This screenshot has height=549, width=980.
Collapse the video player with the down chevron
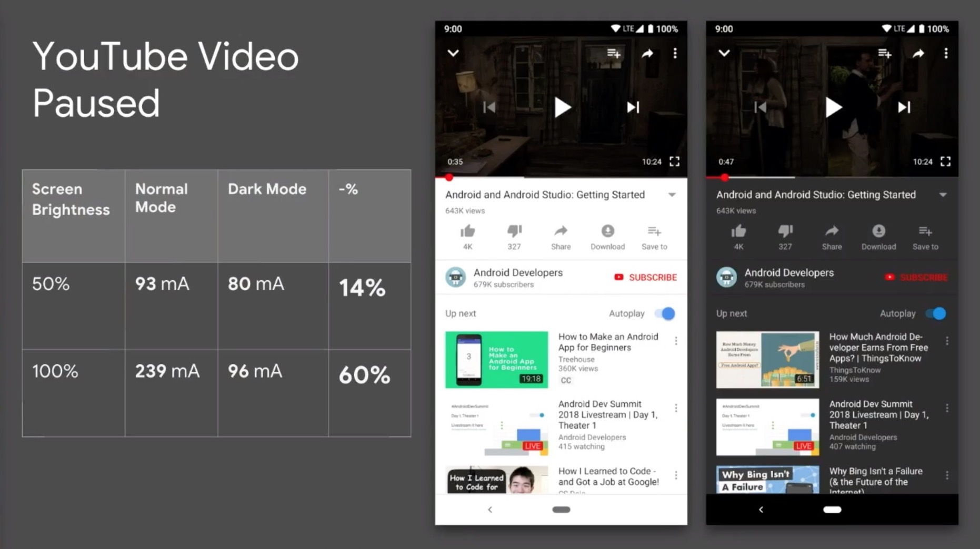pyautogui.click(x=453, y=53)
